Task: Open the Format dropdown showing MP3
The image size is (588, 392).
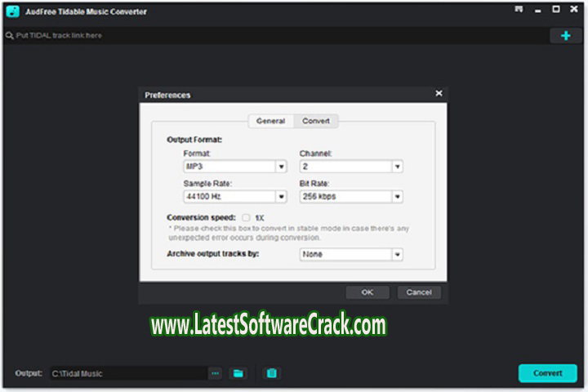Action: coord(235,166)
